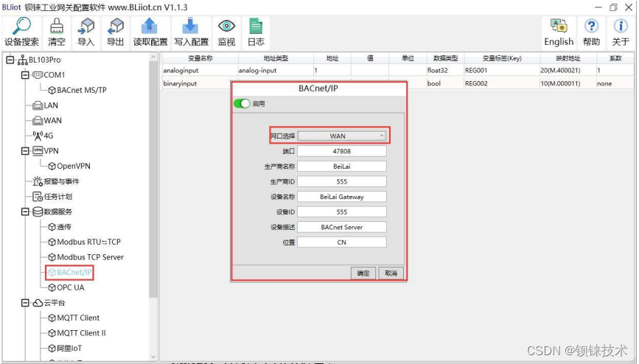Click the Read Config (读取配置) icon
639x364 pixels.
pos(150,27)
